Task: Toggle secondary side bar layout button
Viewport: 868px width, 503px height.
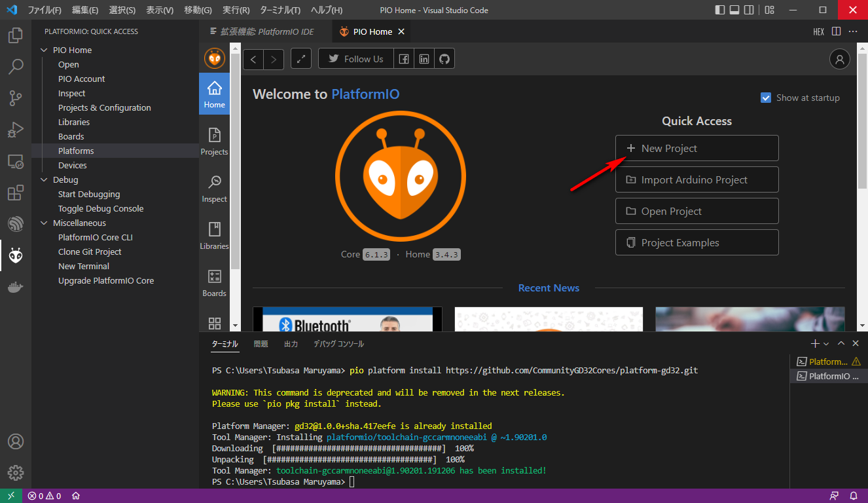Action: point(749,10)
